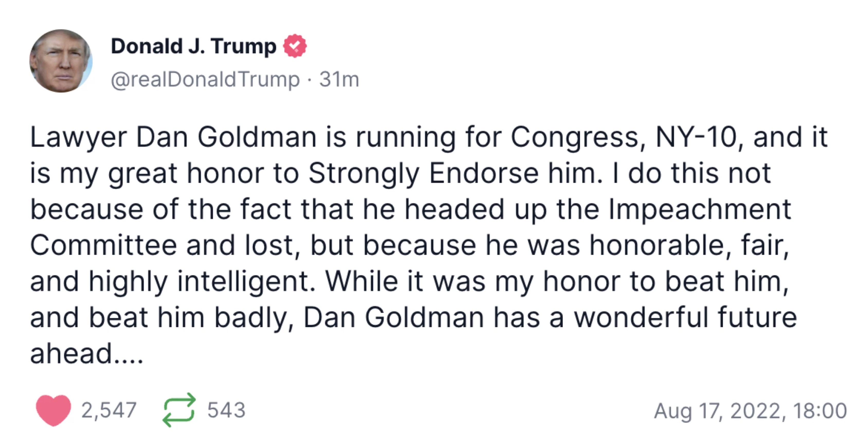Viewport: 868px width, 442px height.
Task: Click the word Impeachment in the post
Action: [x=700, y=210]
